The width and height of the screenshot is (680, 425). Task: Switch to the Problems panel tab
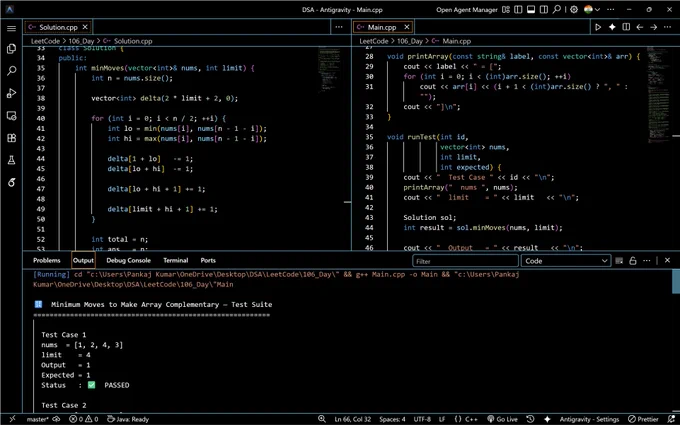coord(47,260)
